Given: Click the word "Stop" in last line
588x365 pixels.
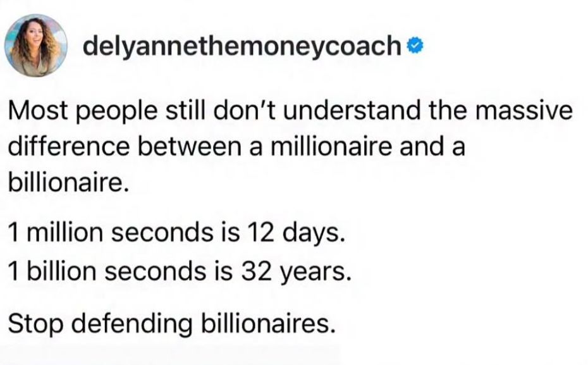Looking at the screenshot, I should pyautogui.click(x=35, y=323).
